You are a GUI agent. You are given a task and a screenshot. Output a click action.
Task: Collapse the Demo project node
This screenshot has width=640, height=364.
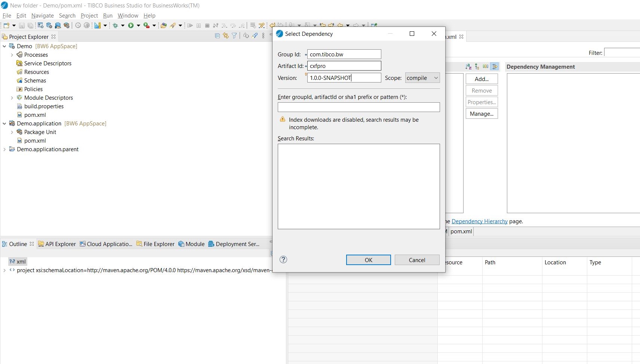click(x=4, y=46)
